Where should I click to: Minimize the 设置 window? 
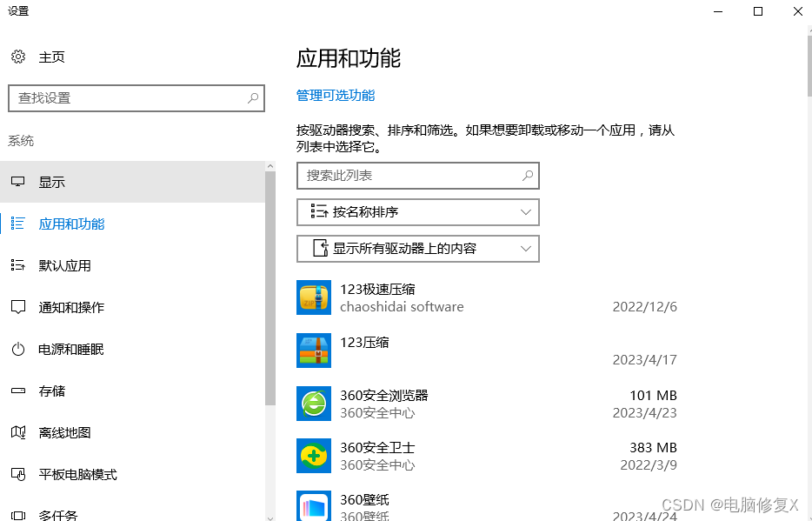pyautogui.click(x=718, y=11)
